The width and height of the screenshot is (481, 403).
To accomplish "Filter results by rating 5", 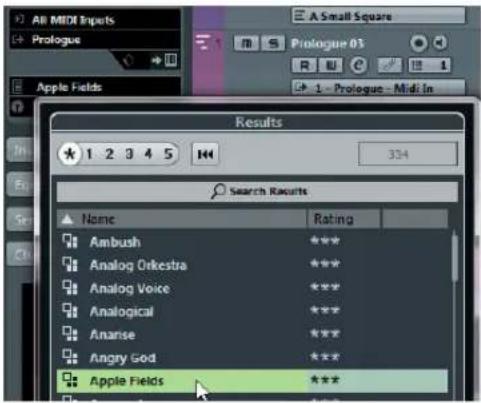I will (169, 154).
